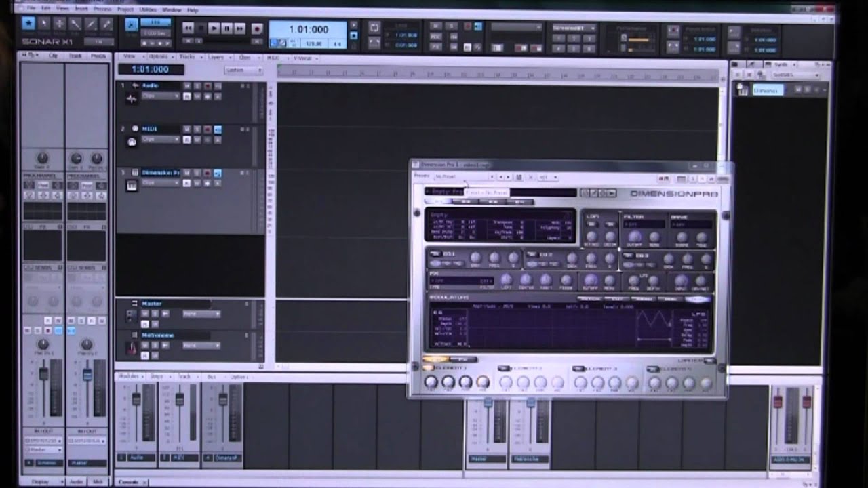The image size is (868, 488).
Task: Open the Synth tab in Browser
Action: point(781,65)
